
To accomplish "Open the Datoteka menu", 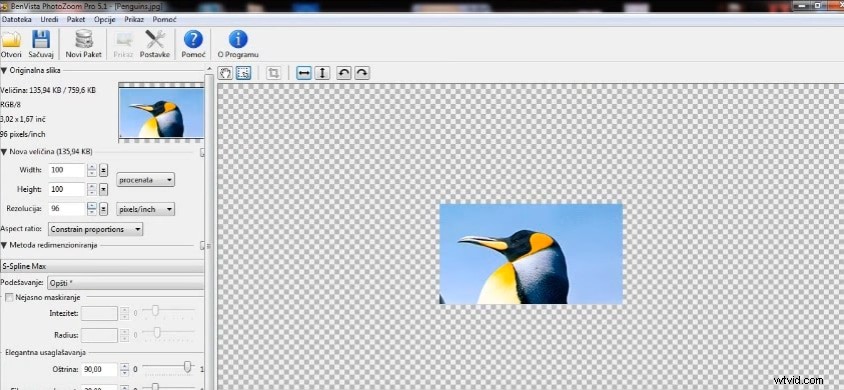I will tap(16, 19).
